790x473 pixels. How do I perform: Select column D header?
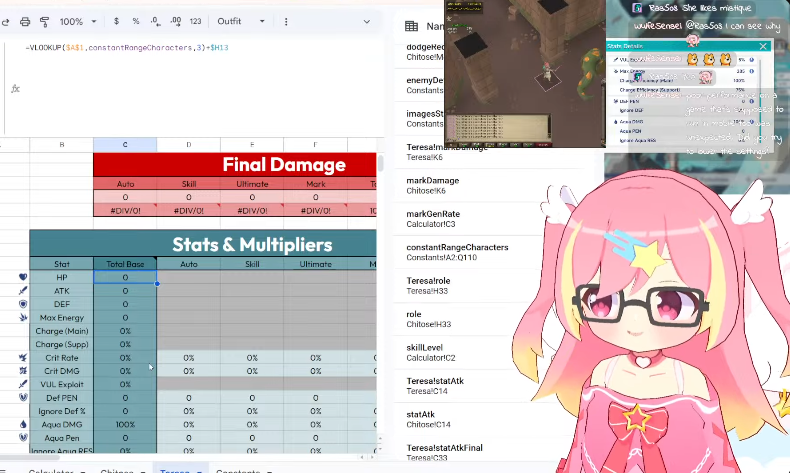coord(188,145)
